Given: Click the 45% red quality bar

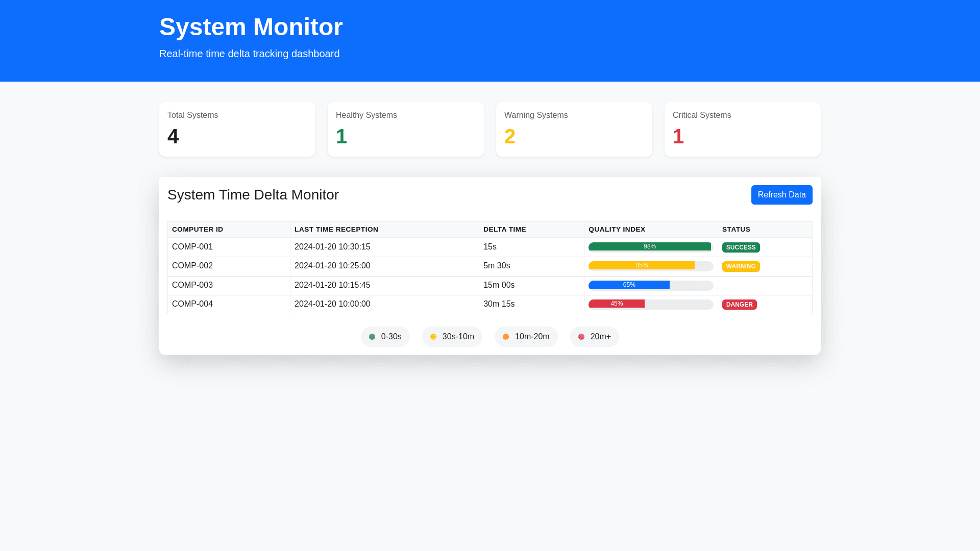Looking at the screenshot, I should [616, 304].
